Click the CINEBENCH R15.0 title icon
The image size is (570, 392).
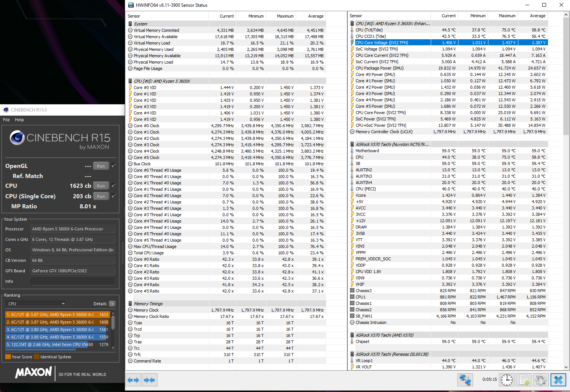pos(6,110)
